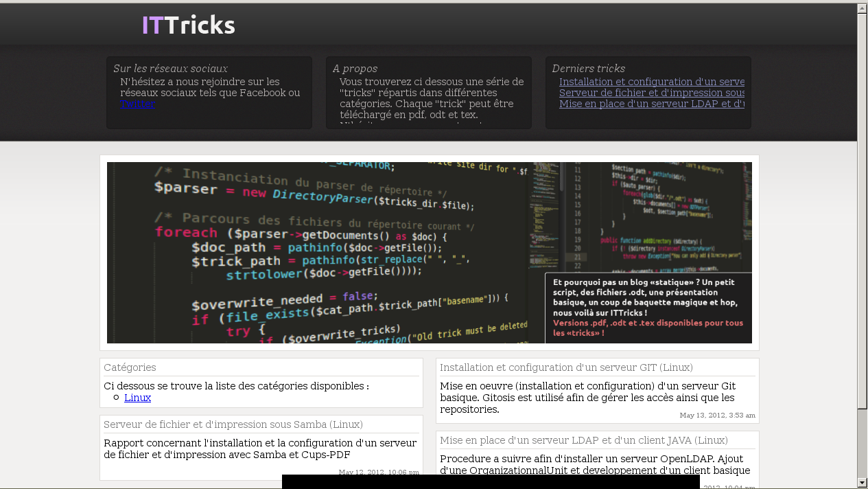Click the 'Sur les réseaux sociaux' heading

[170, 69]
